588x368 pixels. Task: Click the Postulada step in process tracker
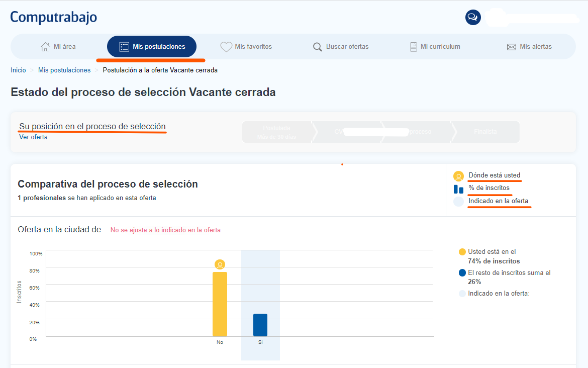tap(277, 132)
